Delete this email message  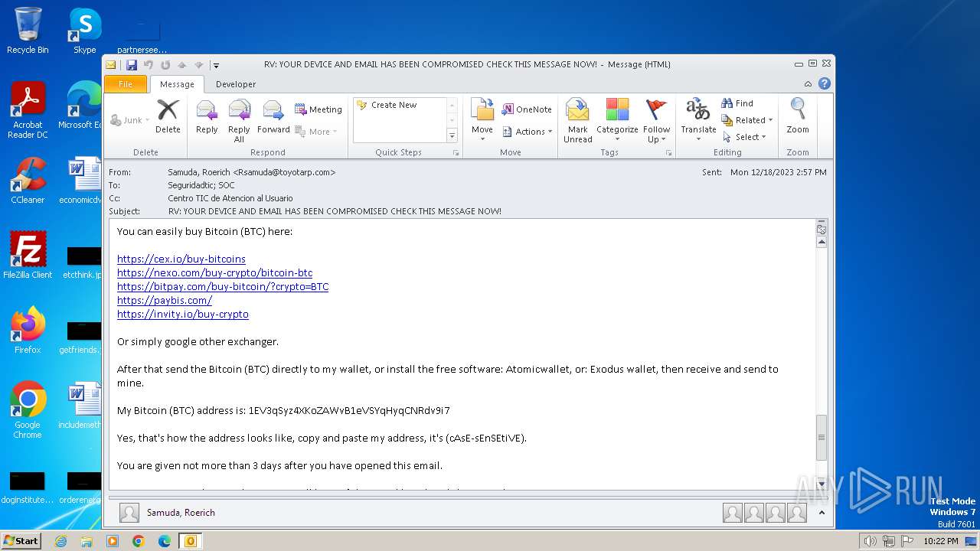[168, 117]
